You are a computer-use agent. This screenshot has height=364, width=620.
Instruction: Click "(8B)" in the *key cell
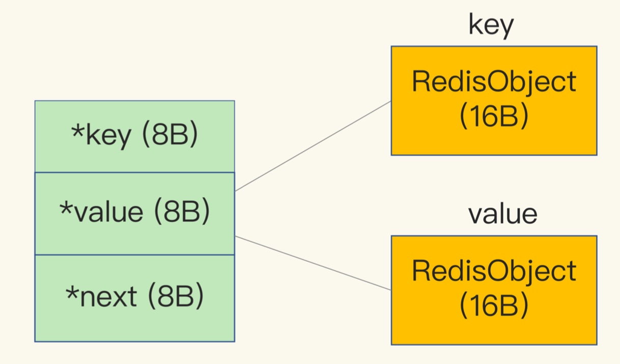pyautogui.click(x=169, y=135)
